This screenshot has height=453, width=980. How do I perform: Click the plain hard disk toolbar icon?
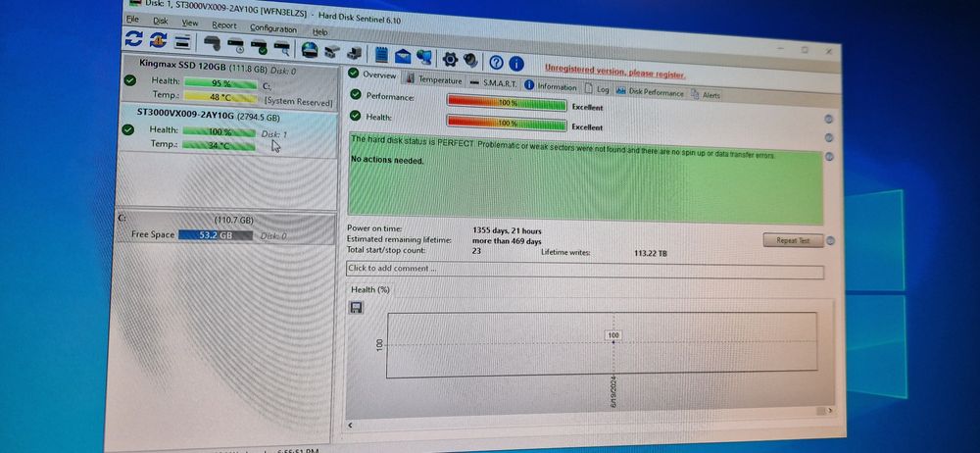(213, 43)
